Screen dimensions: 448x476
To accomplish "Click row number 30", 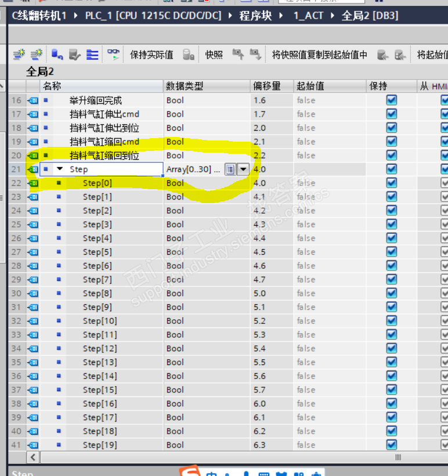I will [x=16, y=293].
